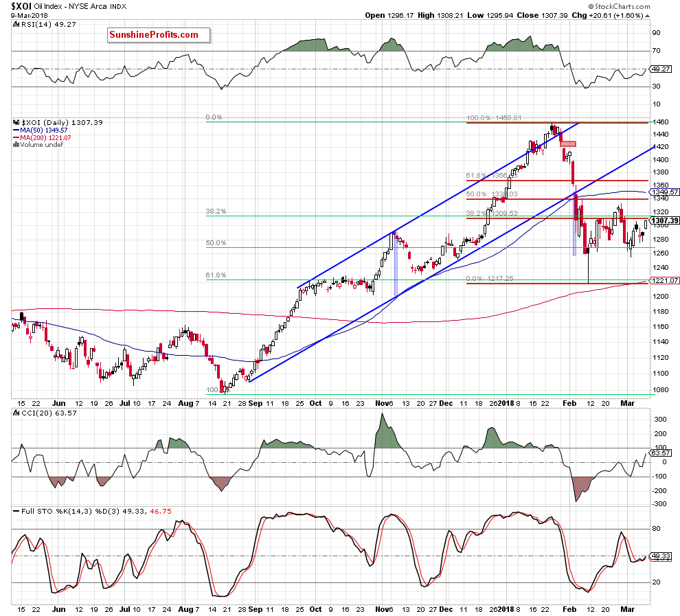Click the 1349.57 MA50 price tag
Viewport: 680px width, 616px height.
click(x=664, y=192)
